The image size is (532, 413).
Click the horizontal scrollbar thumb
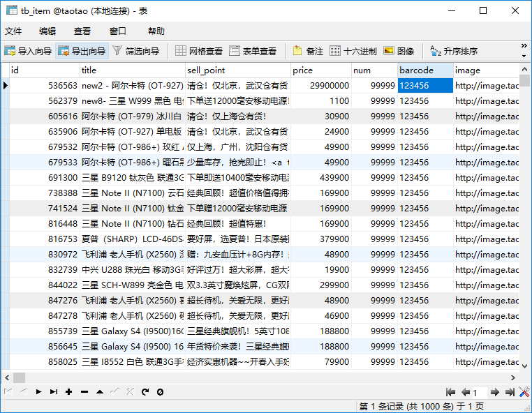click(19, 377)
